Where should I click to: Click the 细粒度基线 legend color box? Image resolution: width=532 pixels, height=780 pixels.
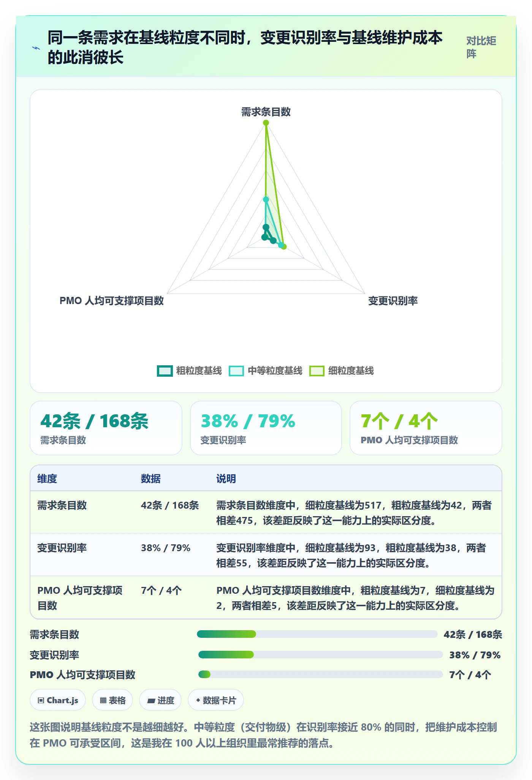(x=317, y=371)
